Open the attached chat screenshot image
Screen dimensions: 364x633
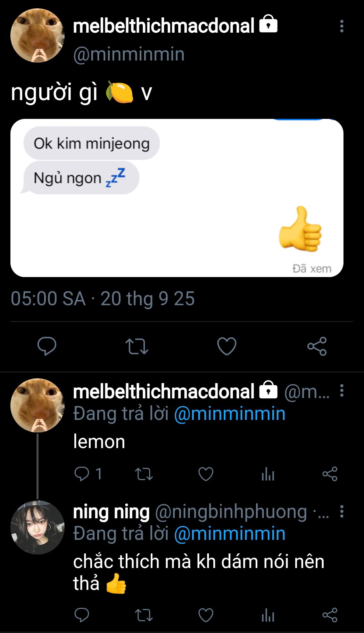point(177,198)
